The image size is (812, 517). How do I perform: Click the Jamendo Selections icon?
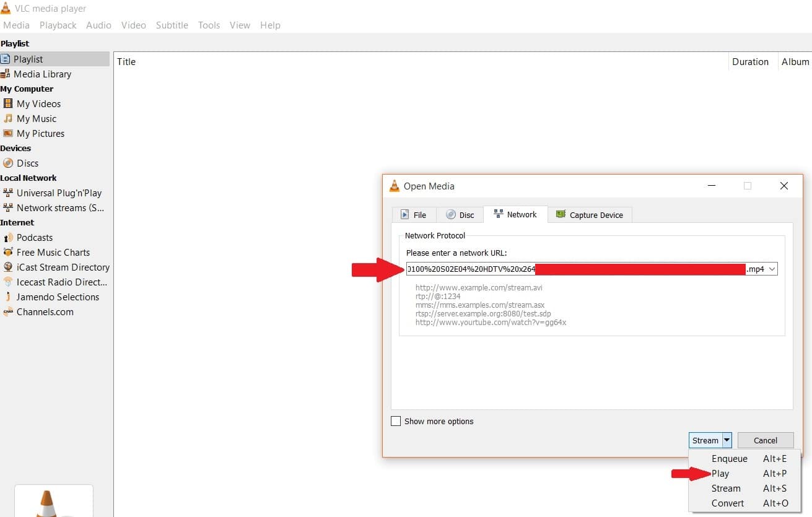click(8, 297)
